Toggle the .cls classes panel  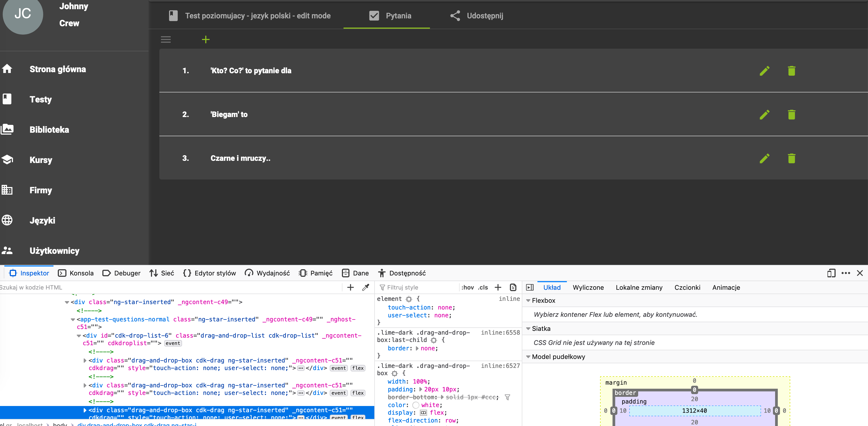[x=483, y=287]
